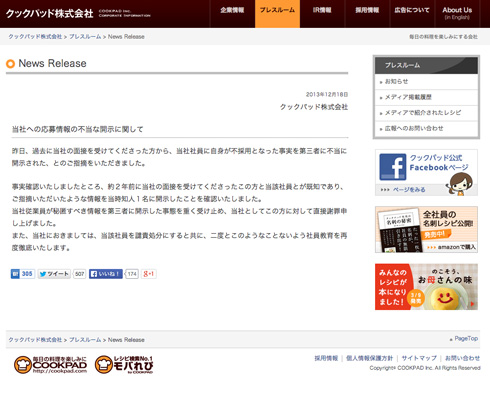Viewport: 490px width, 402px height.
Task: Open the 企業情報 navigation tab
Action: click(232, 14)
